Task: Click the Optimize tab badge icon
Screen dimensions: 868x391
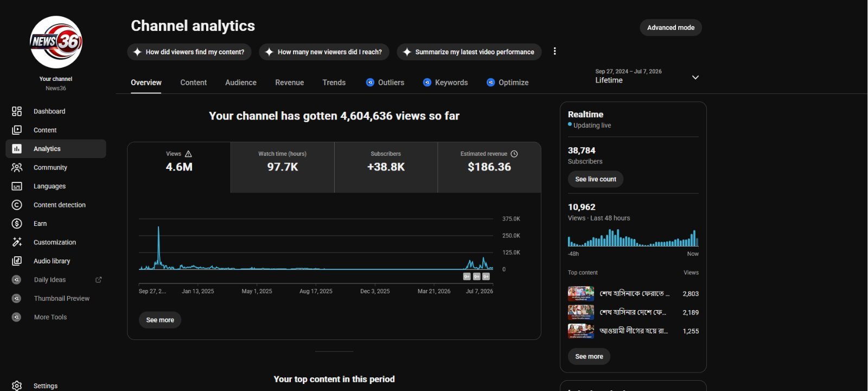Action: click(490, 83)
